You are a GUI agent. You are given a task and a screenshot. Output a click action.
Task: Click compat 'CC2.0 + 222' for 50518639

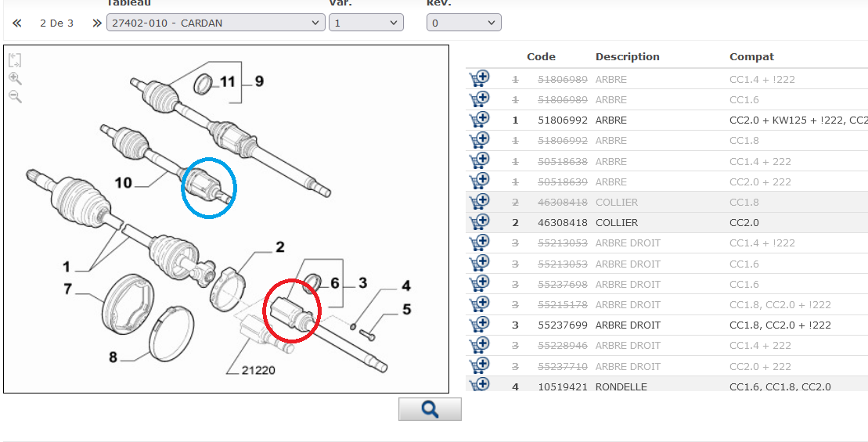(760, 182)
